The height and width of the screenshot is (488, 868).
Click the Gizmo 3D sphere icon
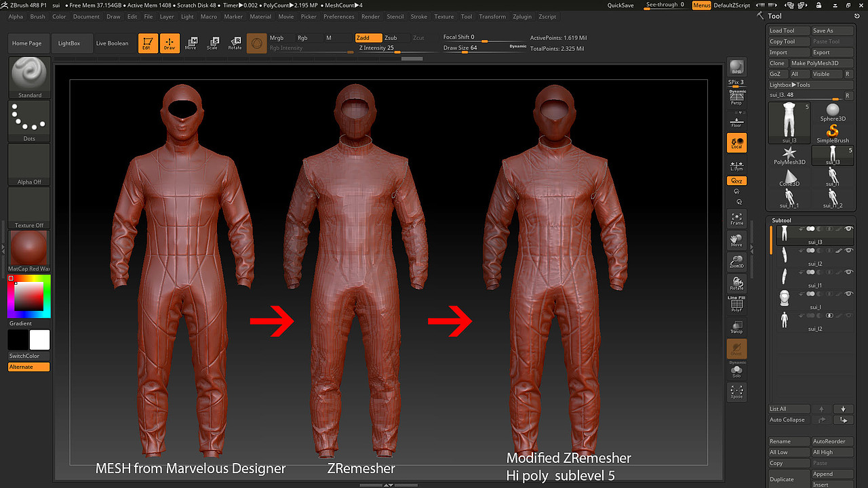(256, 43)
